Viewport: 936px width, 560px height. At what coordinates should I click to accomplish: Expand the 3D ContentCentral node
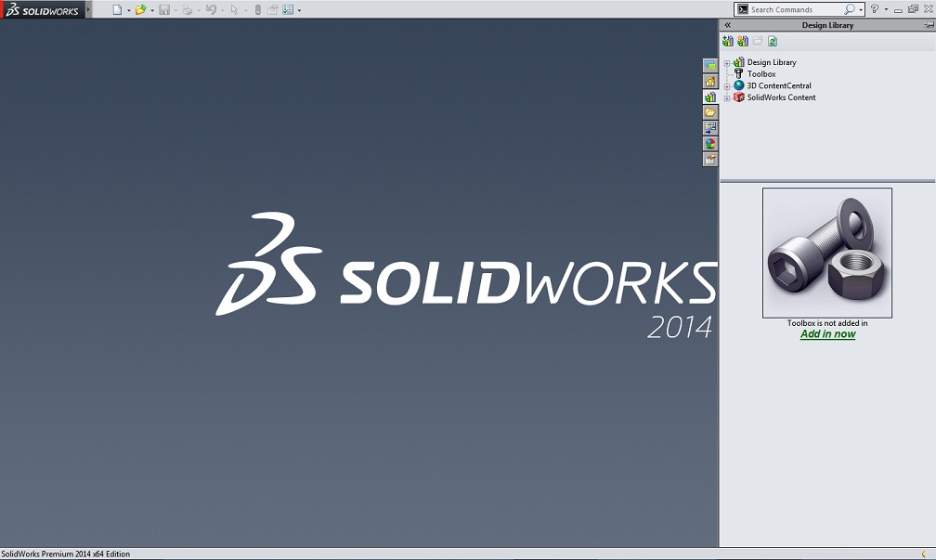tap(727, 86)
